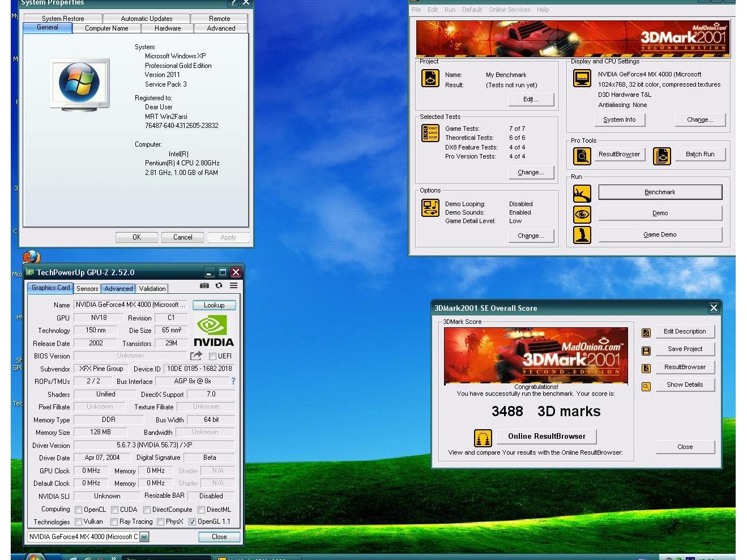Click Show Details in the score dialog

click(x=685, y=385)
